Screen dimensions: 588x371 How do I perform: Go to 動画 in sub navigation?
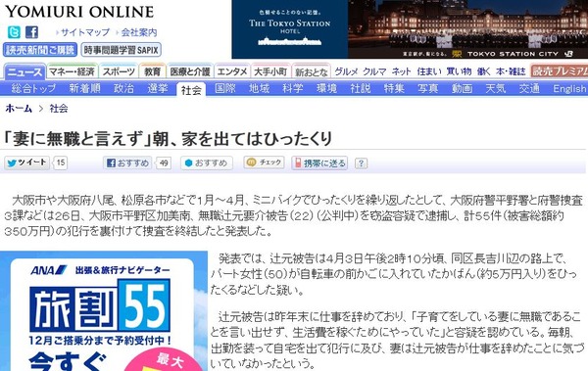point(462,88)
